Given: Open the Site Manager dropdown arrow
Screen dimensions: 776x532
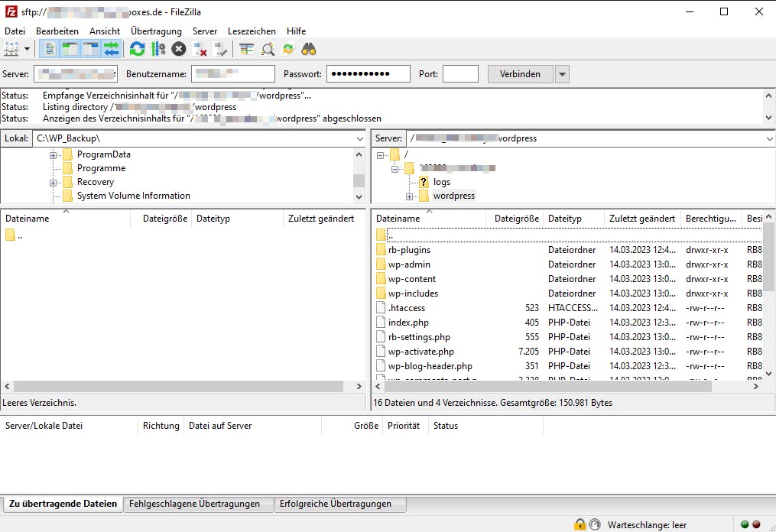Looking at the screenshot, I should click(27, 48).
